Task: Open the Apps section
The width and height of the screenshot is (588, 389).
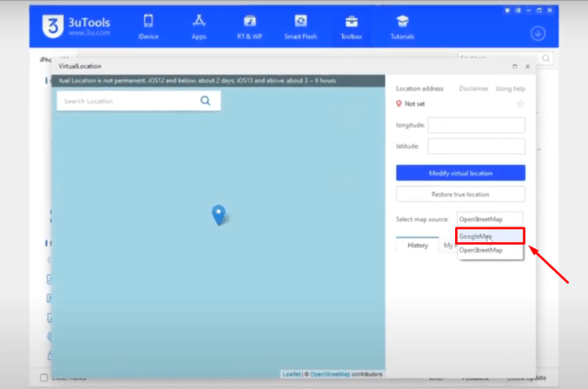Action: pos(199,27)
